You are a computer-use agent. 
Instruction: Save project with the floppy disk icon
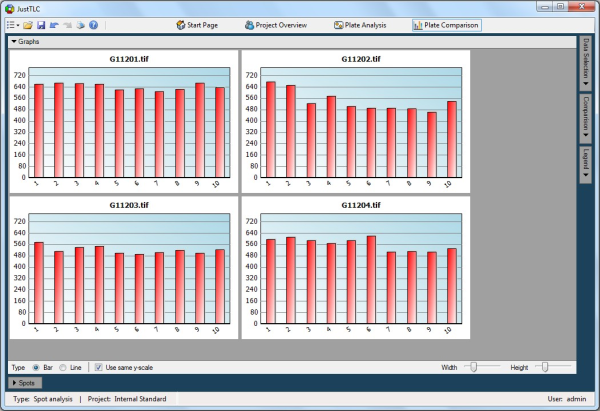41,25
